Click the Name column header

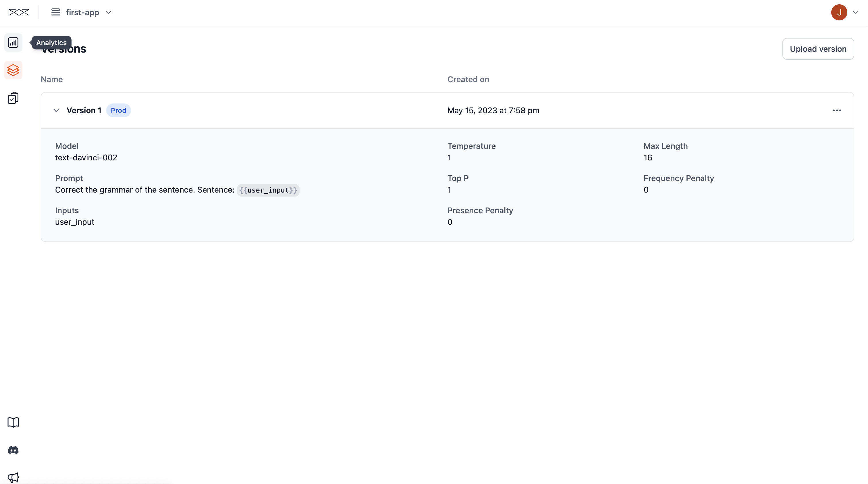pos(51,79)
